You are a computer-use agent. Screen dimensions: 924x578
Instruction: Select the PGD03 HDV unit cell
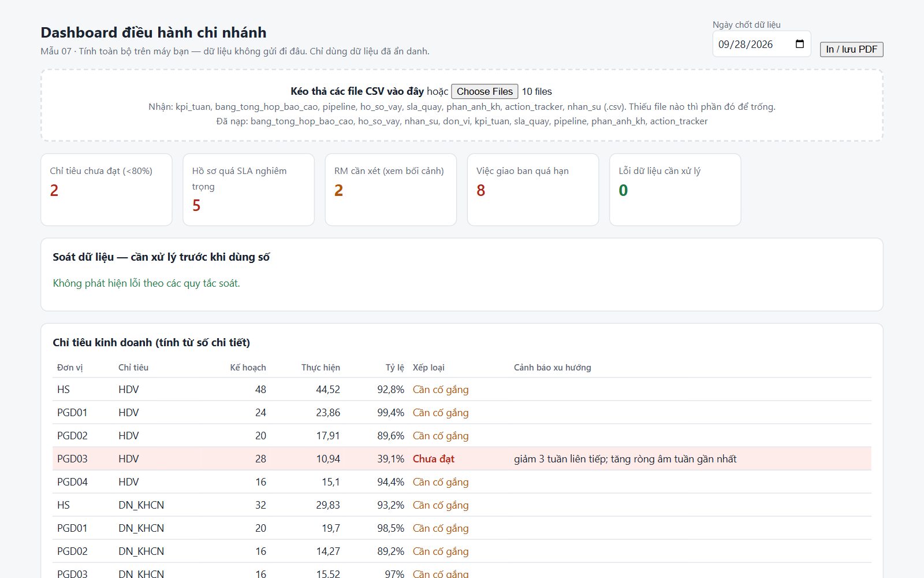(x=72, y=459)
